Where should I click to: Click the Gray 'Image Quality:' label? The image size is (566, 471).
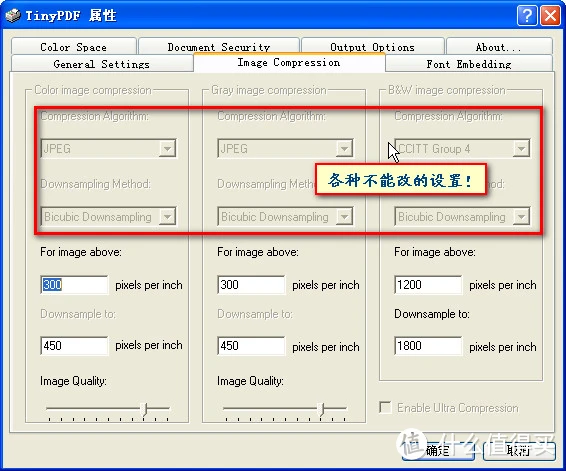250,381
